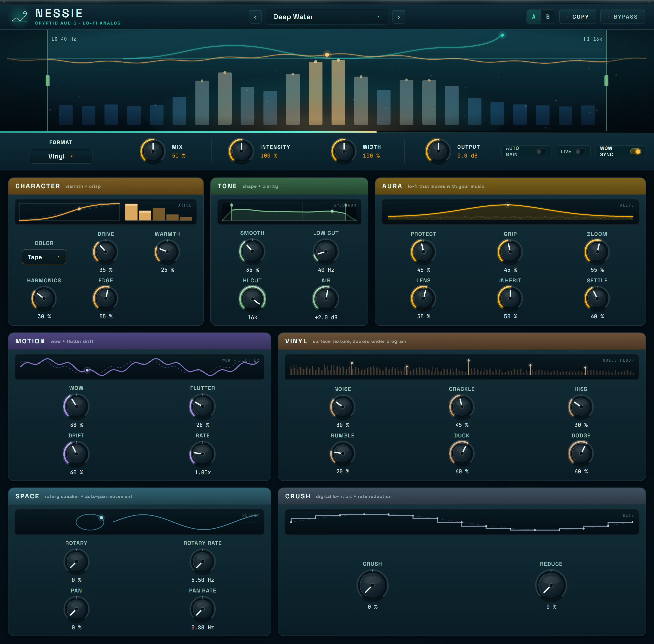Disable the WOW SYNC toggle

pos(635,152)
